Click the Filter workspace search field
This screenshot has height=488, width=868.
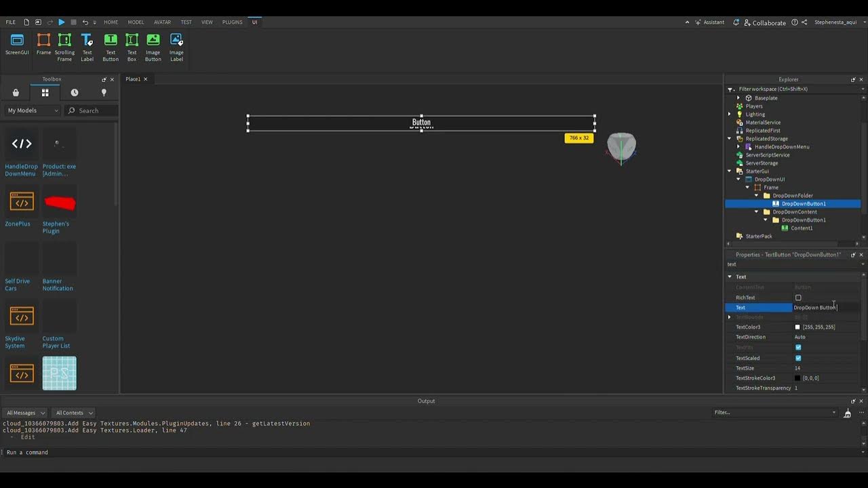[x=793, y=89]
